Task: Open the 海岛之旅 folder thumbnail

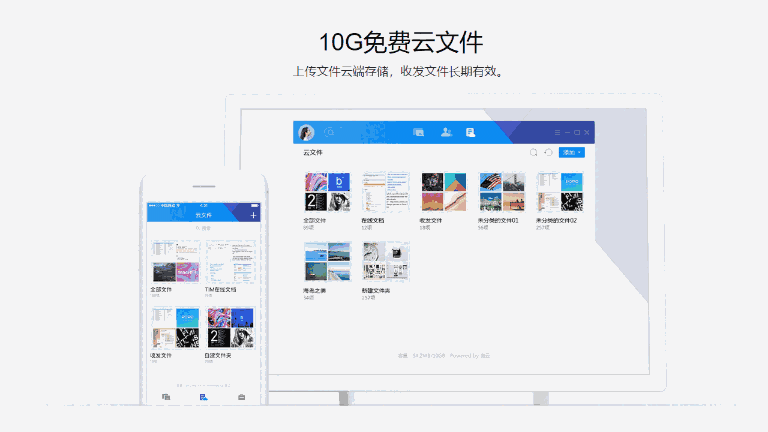Action: click(328, 262)
